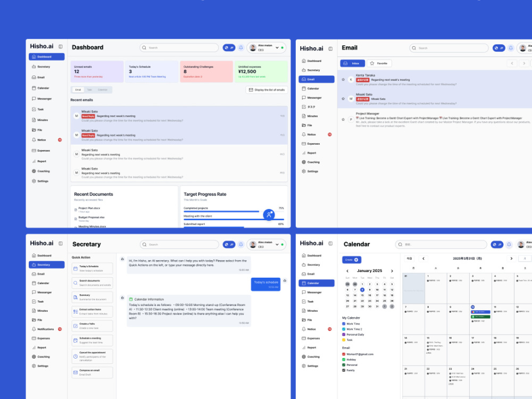Click the 今日 today button in Calendar
This screenshot has width=532, height=399.
tap(410, 259)
